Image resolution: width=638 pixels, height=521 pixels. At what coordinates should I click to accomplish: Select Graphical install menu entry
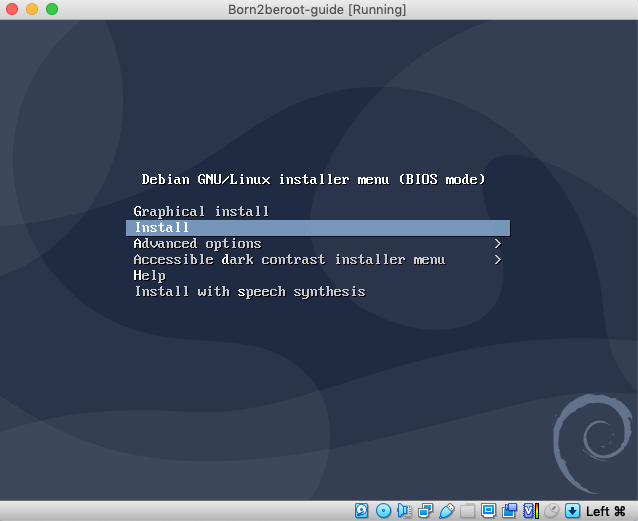point(201,211)
